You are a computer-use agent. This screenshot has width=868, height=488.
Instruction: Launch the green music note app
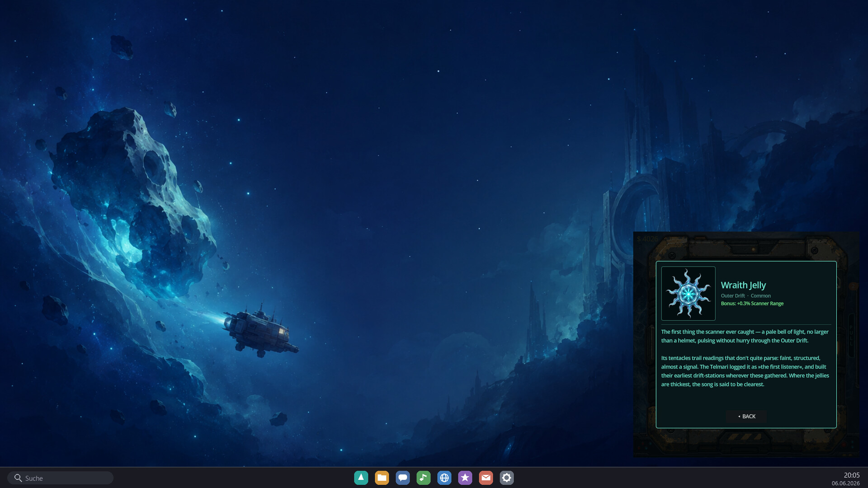[x=423, y=478]
